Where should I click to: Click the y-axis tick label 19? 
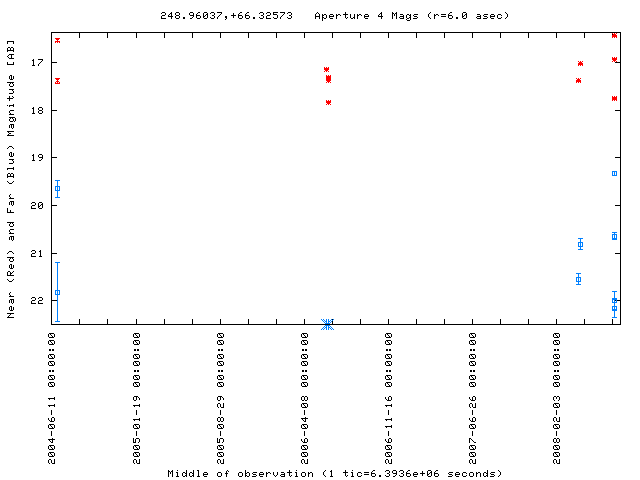coord(37,158)
